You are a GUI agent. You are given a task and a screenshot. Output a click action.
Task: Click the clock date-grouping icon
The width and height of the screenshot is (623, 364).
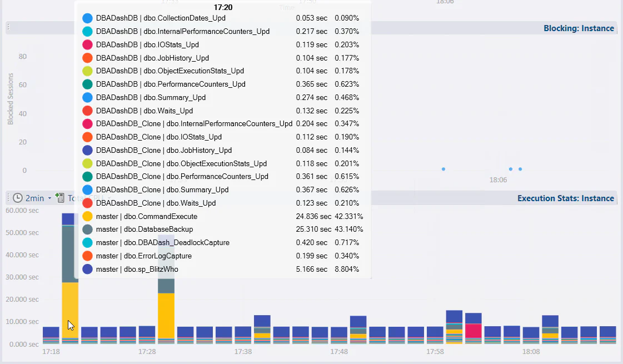17,198
